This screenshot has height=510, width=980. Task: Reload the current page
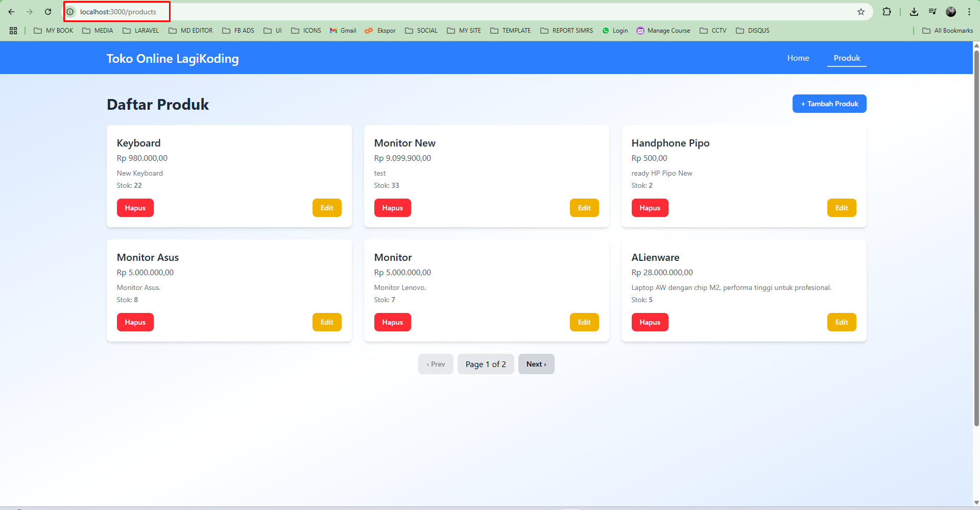coord(47,11)
